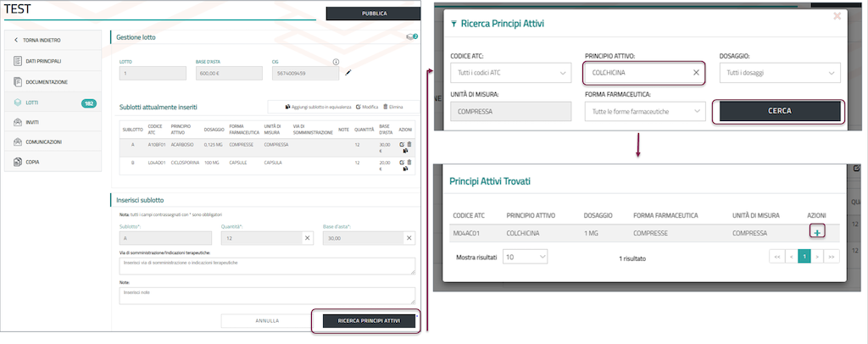Click the pencil icon next to CIG field
The width and height of the screenshot is (868, 344).
pos(348,75)
